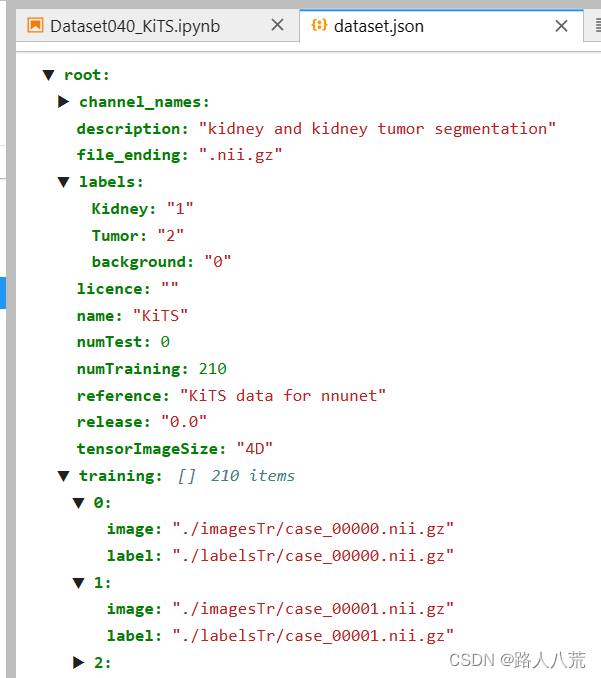Collapse training item 1

tap(79, 583)
